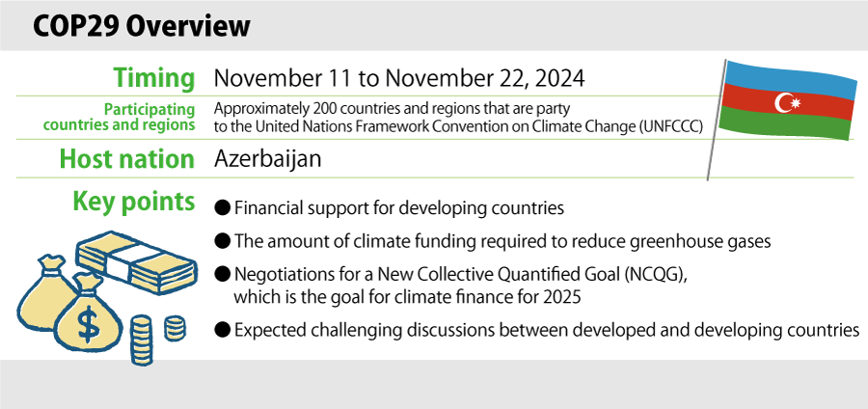Image resolution: width=868 pixels, height=409 pixels.
Task: Click Participating countries and regions label
Action: [119, 118]
